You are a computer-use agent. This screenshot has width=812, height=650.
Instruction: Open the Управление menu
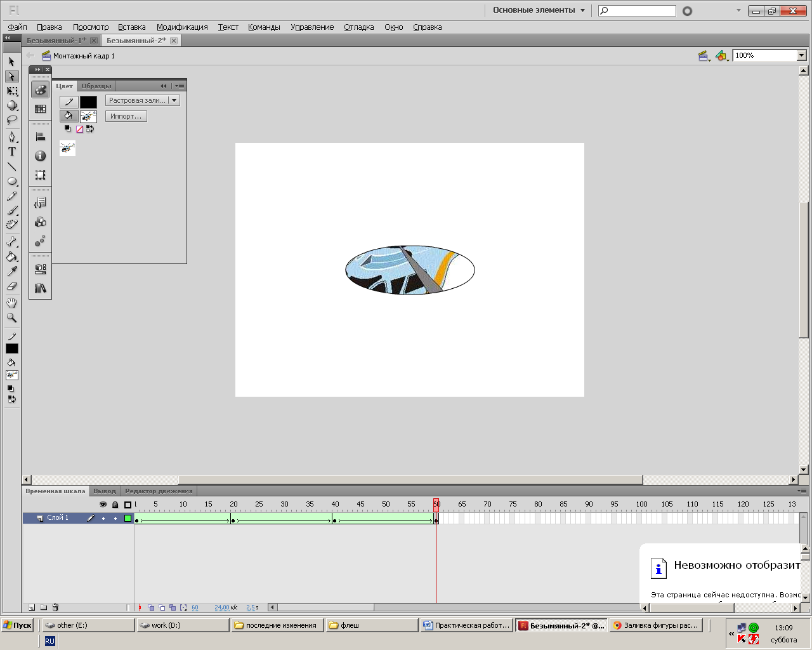tap(312, 27)
